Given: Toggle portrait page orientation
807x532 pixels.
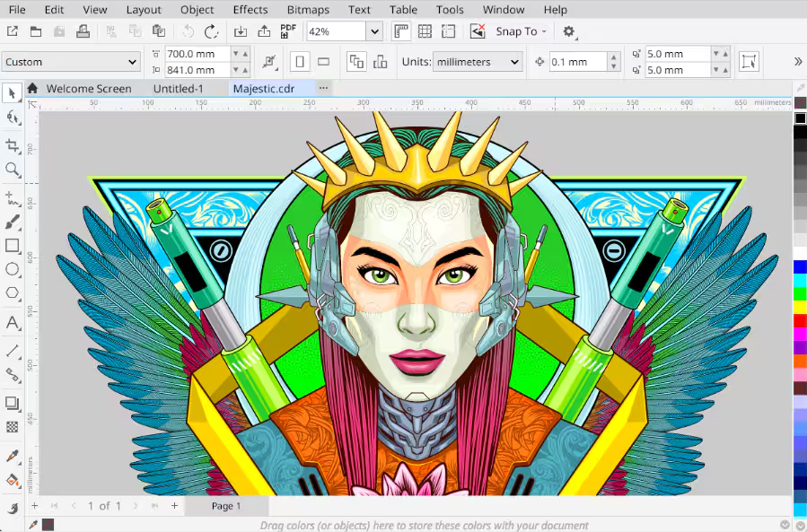Looking at the screenshot, I should pyautogui.click(x=299, y=61).
